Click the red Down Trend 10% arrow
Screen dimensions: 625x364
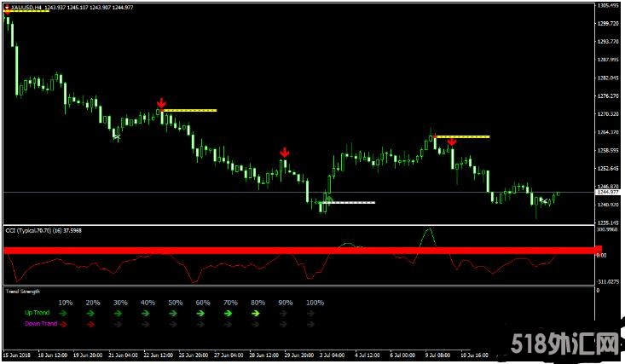tap(64, 324)
